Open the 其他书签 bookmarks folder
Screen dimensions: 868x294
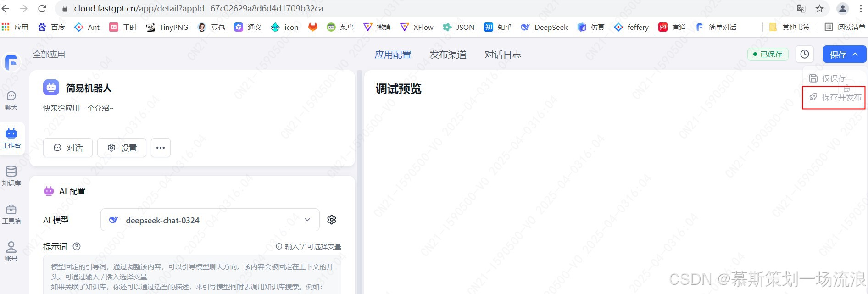pos(790,27)
